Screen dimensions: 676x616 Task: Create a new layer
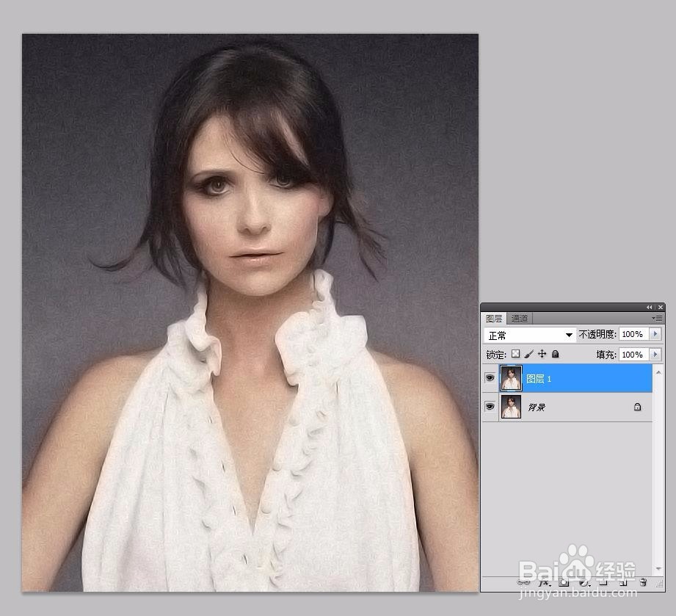coord(623,583)
